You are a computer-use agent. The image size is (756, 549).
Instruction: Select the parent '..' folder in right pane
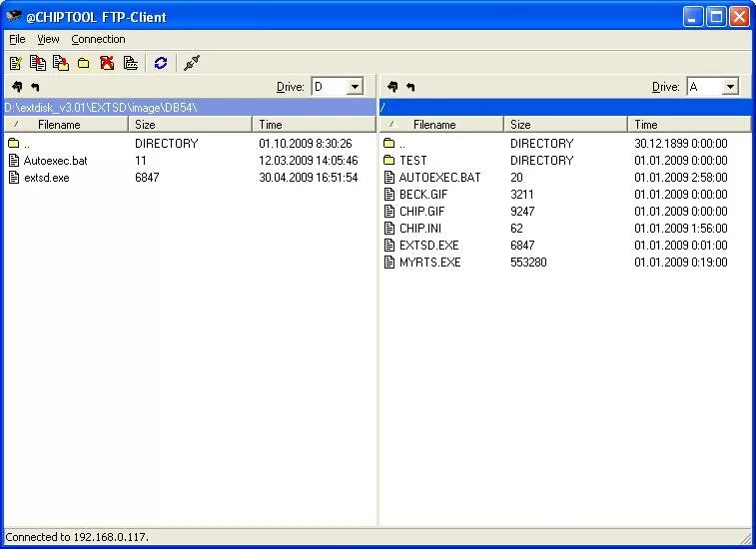pyautogui.click(x=402, y=144)
